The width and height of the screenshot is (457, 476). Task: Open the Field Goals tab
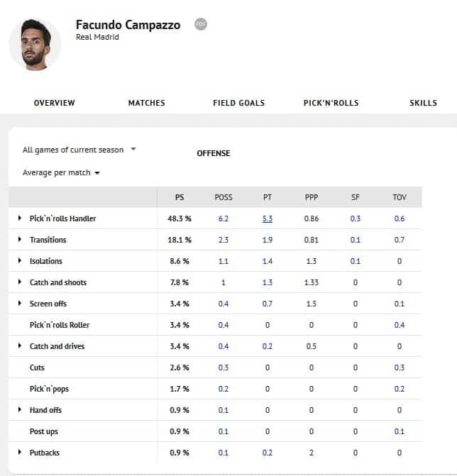(238, 103)
